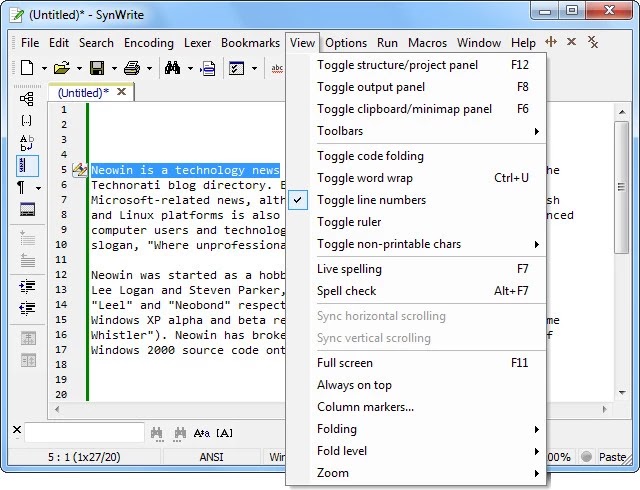This screenshot has width=640, height=490.
Task: Click the find next binoculars icon
Action: tap(156, 434)
